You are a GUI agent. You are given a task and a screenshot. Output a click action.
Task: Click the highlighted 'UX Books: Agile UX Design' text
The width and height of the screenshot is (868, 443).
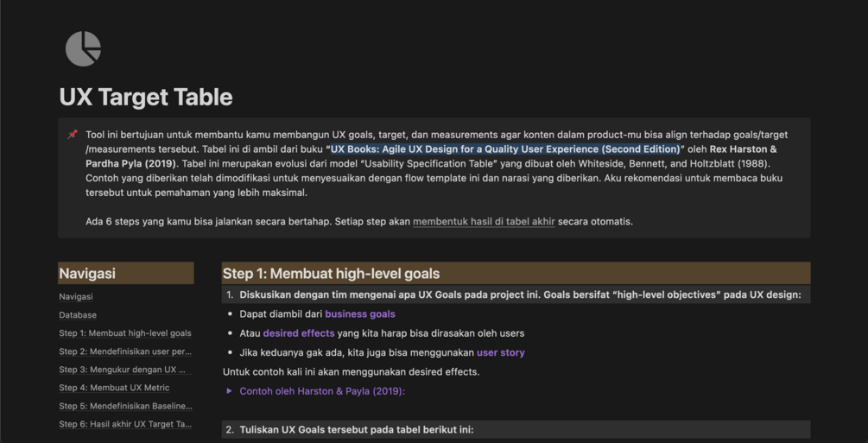[505, 149]
